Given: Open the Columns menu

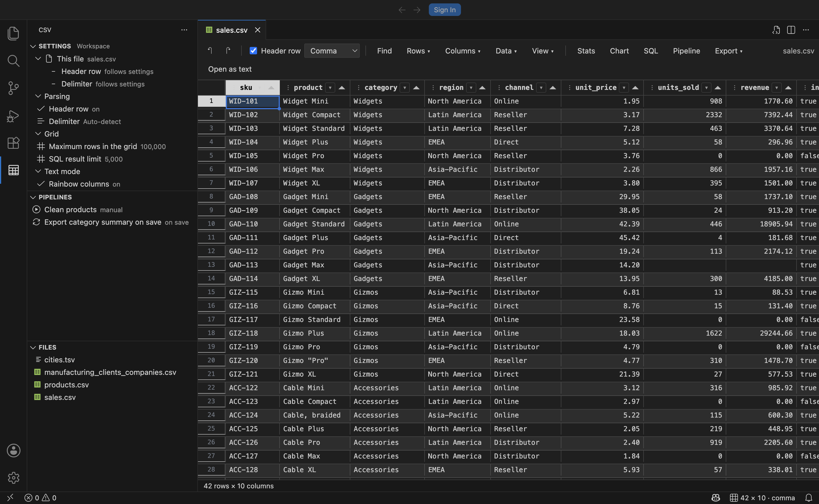Looking at the screenshot, I should click(x=463, y=51).
